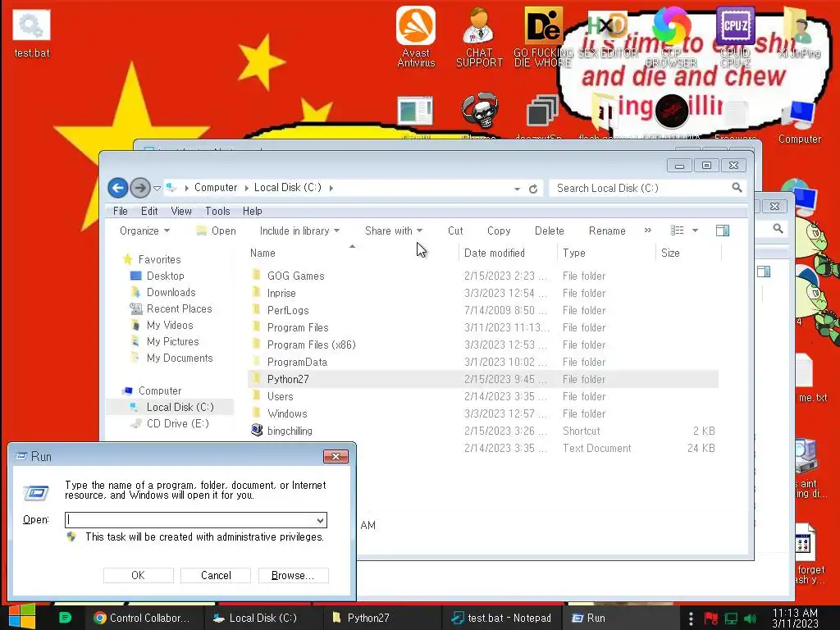Select the Users folder row
This screenshot has width=840, height=630.
click(x=482, y=396)
